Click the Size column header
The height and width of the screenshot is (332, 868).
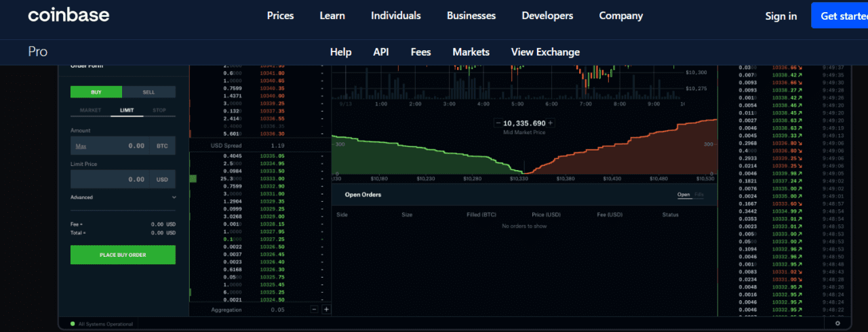[x=407, y=215]
